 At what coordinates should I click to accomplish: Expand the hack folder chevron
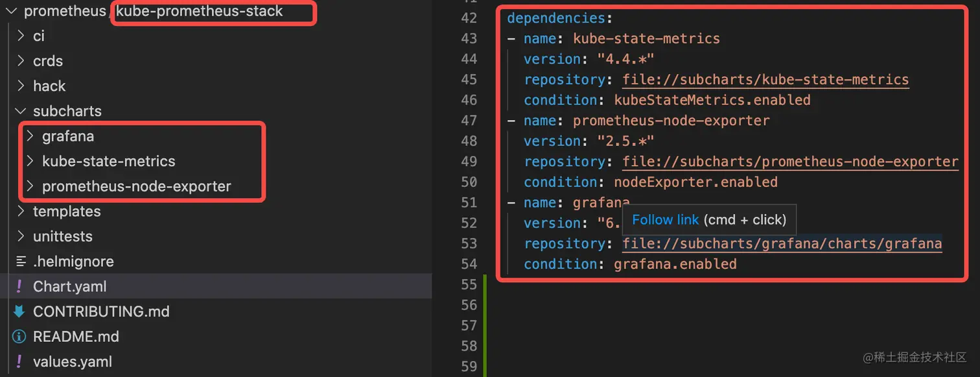coord(21,86)
